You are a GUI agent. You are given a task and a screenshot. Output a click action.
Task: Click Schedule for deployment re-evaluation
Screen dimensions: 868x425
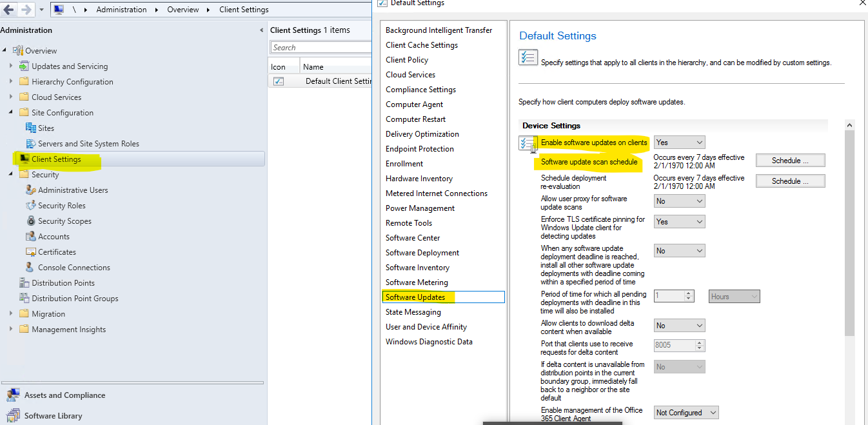coord(789,181)
